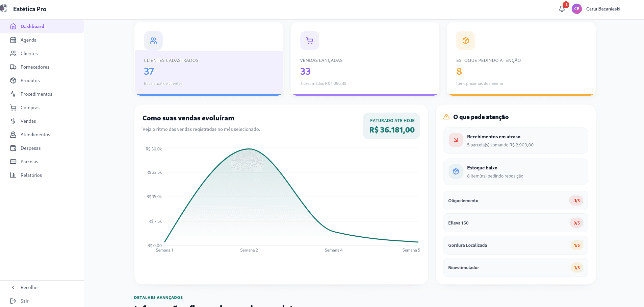644x307 pixels.
Task: Collapse the sidebar with Recolher
Action: [42, 287]
